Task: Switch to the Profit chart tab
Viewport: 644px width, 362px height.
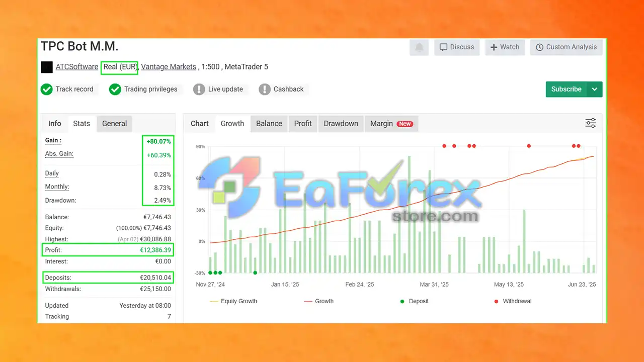Action: tap(303, 124)
